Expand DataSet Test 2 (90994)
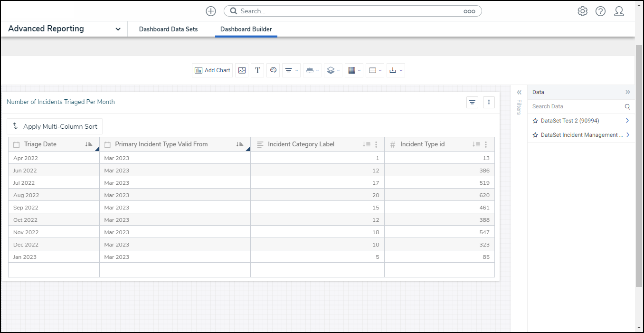 tap(627, 121)
